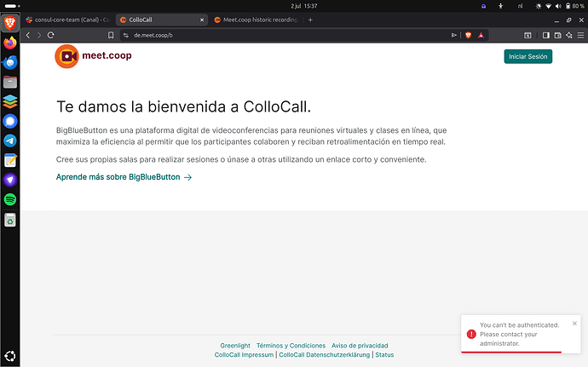The height and width of the screenshot is (367, 588).
Task: Open ColloCall Datenschutzerklärung link
Action: point(325,354)
